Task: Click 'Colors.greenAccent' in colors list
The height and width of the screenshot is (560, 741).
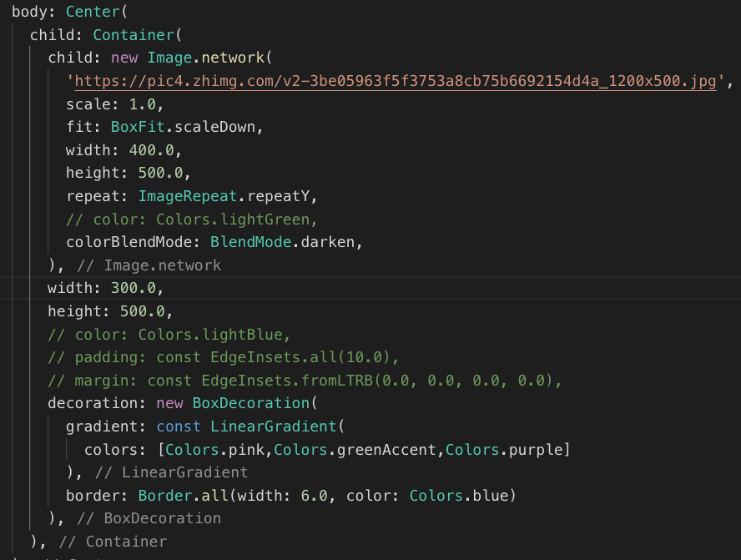Action: 355,450
